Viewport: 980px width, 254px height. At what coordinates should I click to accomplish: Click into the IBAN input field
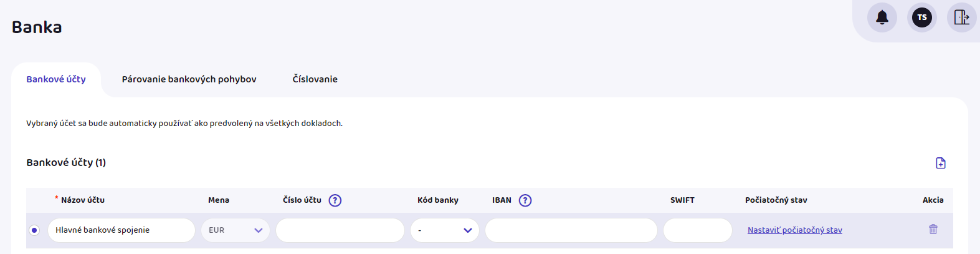tap(571, 230)
